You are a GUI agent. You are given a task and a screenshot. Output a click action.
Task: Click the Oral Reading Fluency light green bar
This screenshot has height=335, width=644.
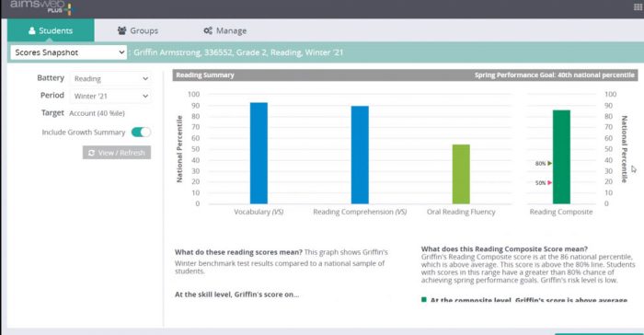(x=461, y=174)
